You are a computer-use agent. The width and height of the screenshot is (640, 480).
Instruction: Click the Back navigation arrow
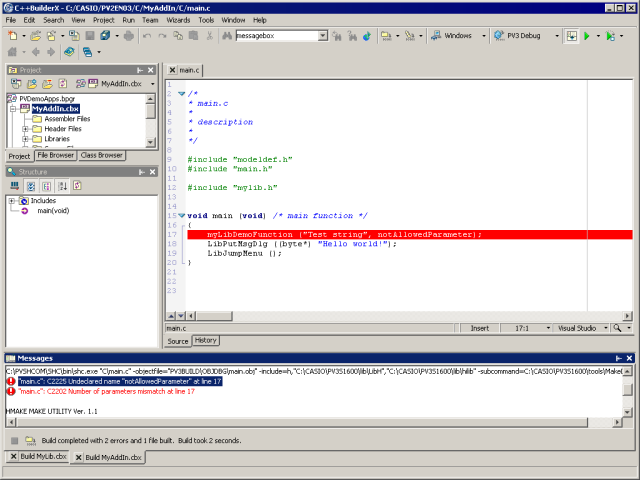point(36,52)
